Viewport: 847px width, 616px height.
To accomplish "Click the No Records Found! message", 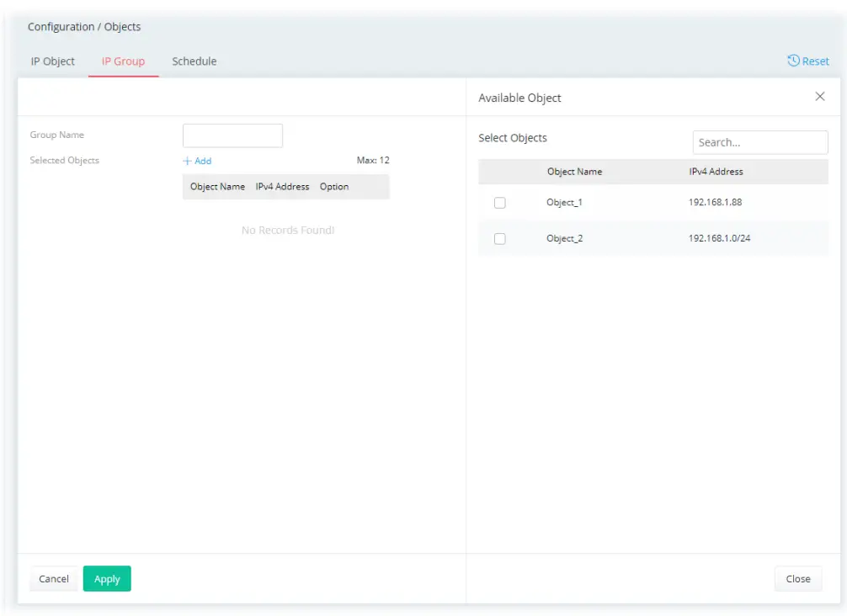I will 288,231.
